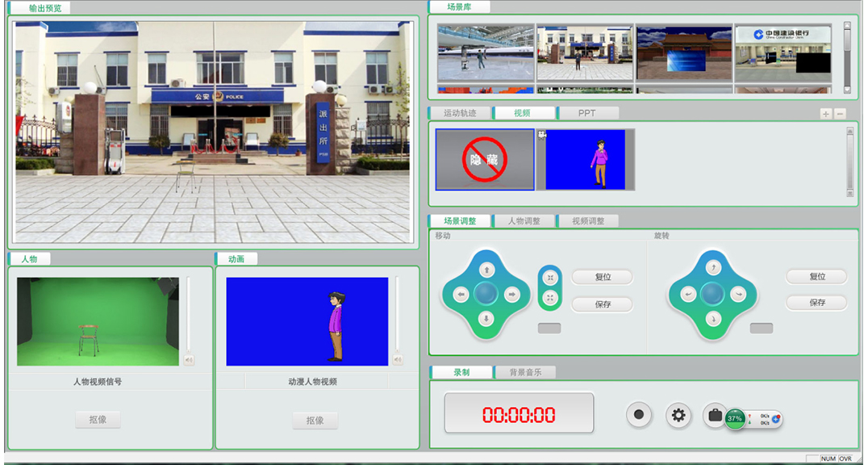Click the volume slider beside the green-screen preview
This screenshot has width=868, height=465.
(189, 315)
